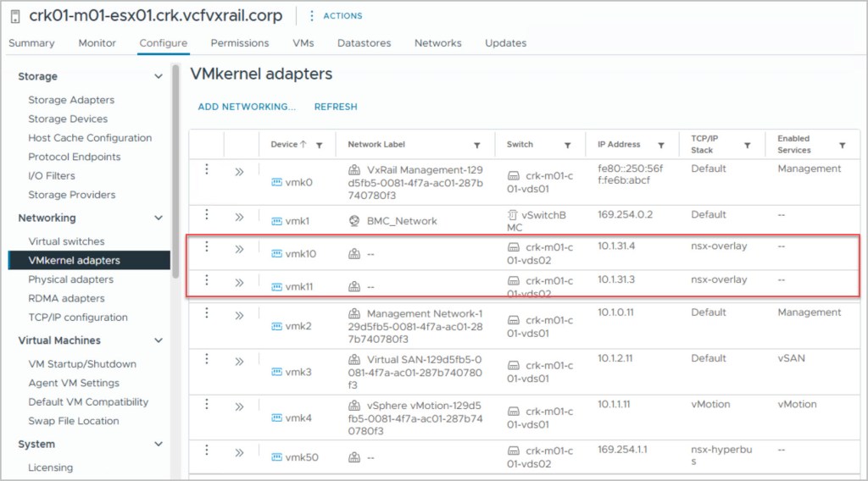Image resolution: width=868 pixels, height=481 pixels.
Task: Click ADD NETWORKING button
Action: tap(247, 107)
